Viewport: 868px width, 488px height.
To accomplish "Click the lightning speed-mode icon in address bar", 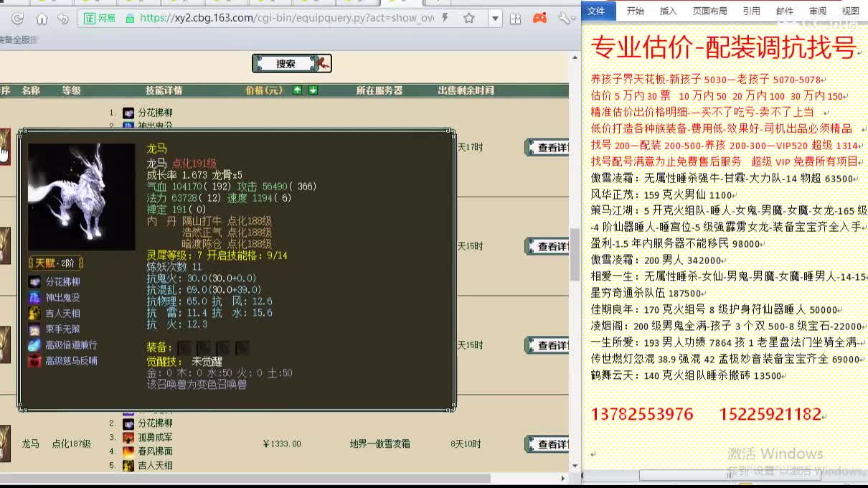I will 445,18.
